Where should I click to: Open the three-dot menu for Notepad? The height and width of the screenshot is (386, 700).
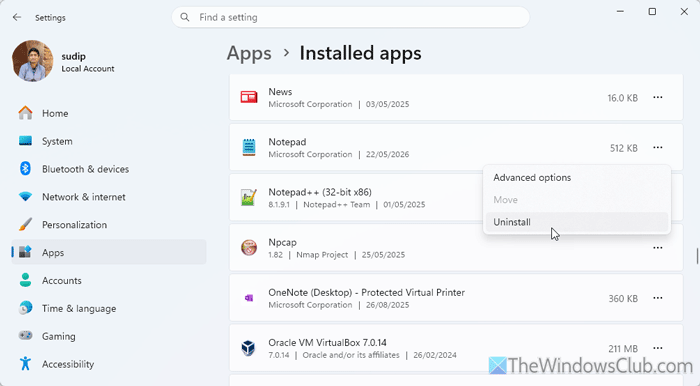(x=658, y=147)
